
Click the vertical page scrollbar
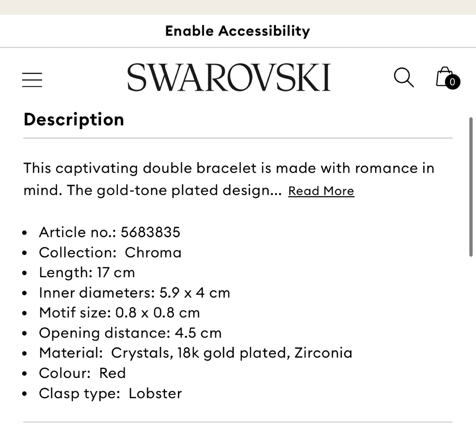[471, 187]
